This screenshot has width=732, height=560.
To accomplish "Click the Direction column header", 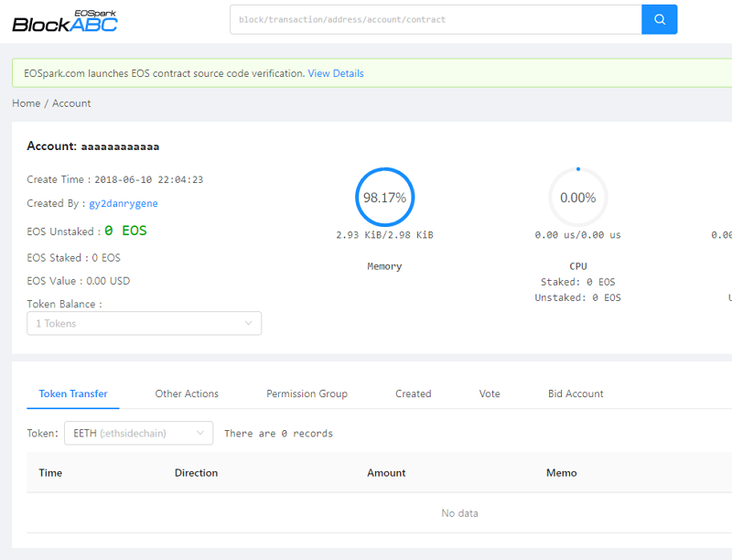I will click(196, 473).
